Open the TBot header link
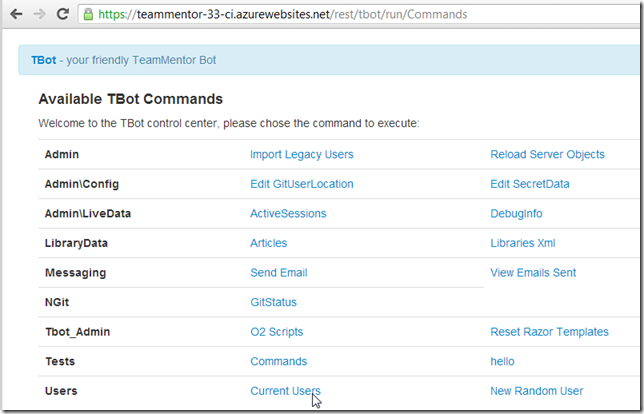The width and height of the screenshot is (644, 414). point(43,60)
